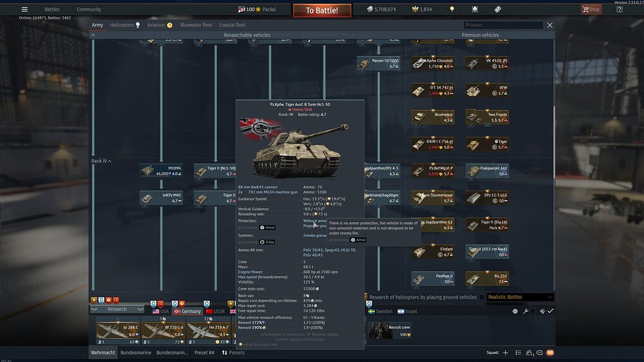Open the hamburger main menu
Image resolution: width=644 pixels, height=362 pixels.
click(x=24, y=10)
